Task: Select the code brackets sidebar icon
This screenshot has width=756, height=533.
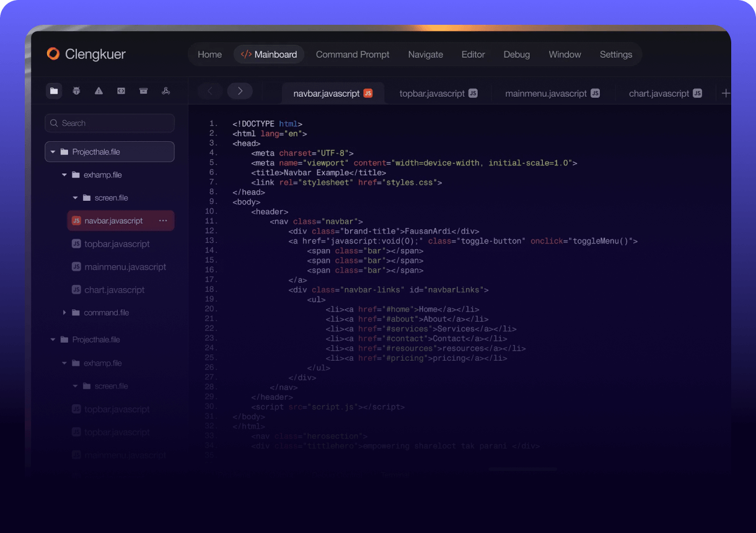Action: (121, 91)
